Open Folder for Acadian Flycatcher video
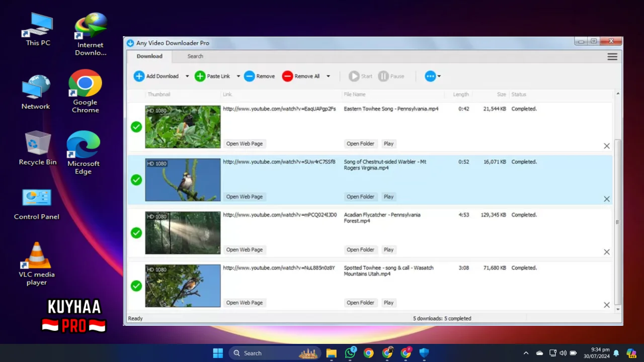 360,250
